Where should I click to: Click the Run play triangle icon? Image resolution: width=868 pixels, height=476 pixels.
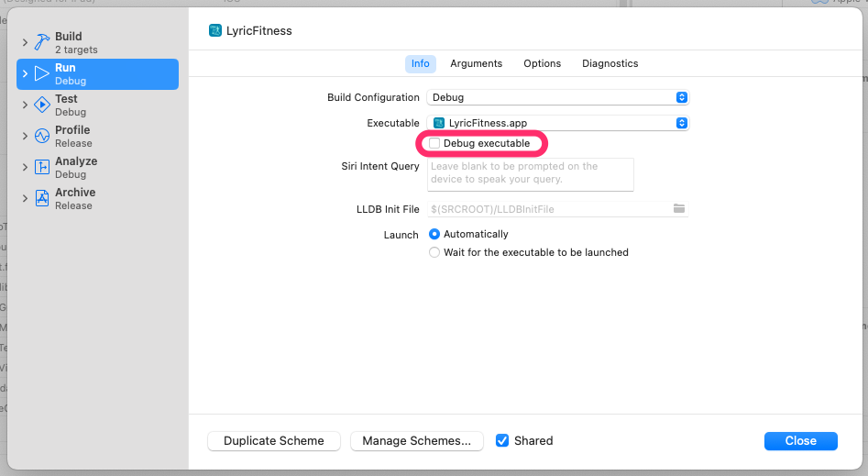click(42, 73)
